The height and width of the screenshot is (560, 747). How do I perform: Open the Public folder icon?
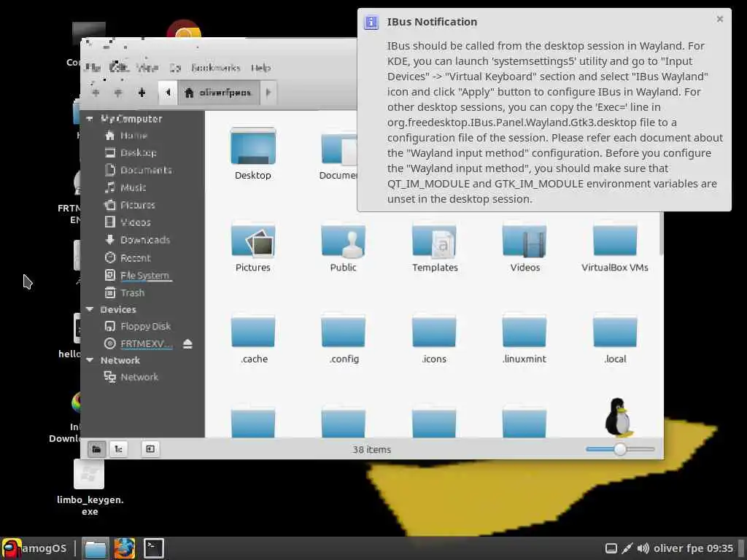pos(343,241)
